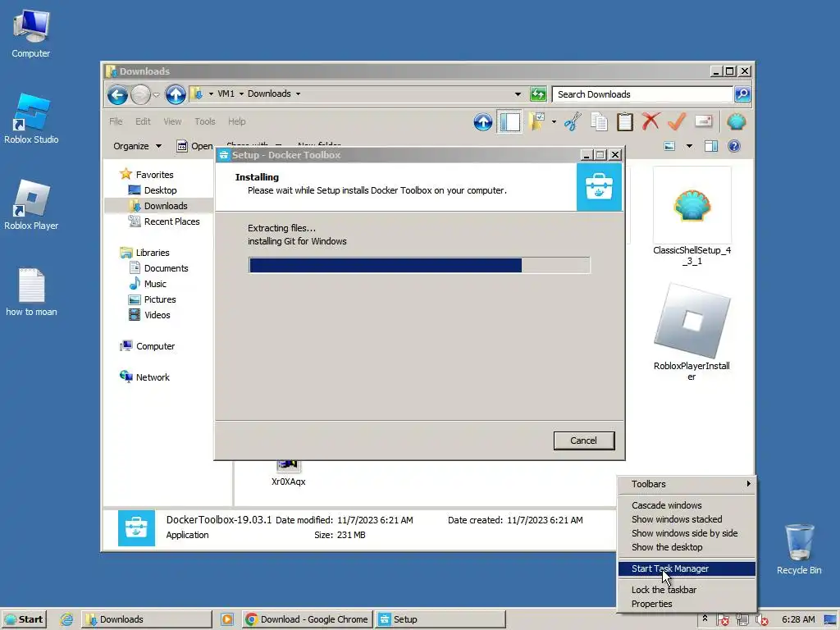Viewport: 840px width, 630px height.
Task: Click the red X Delete icon
Action: tap(651, 121)
